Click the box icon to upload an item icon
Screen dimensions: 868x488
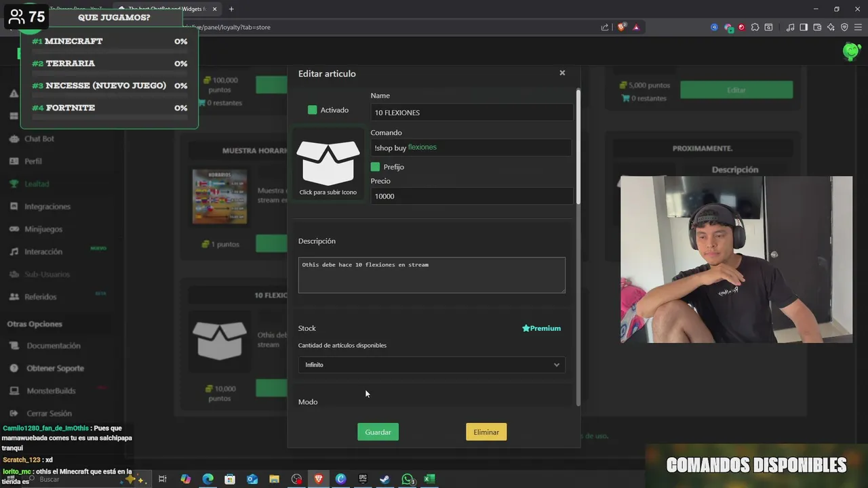tap(328, 163)
